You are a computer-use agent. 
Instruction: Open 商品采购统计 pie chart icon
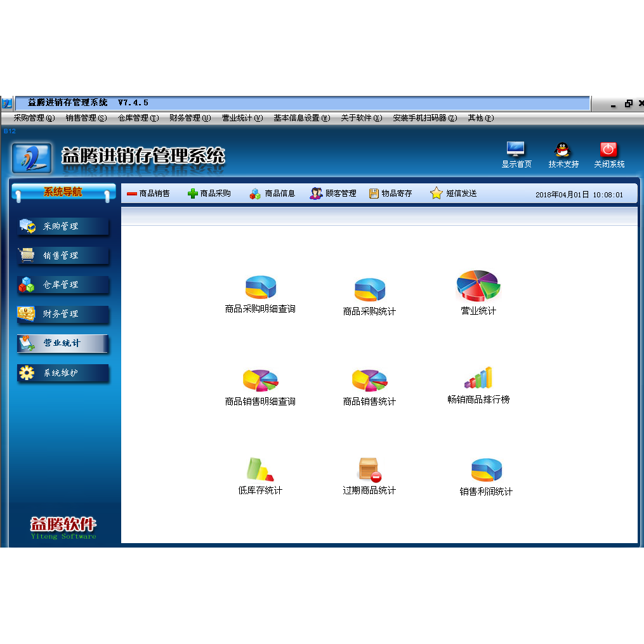tap(370, 289)
